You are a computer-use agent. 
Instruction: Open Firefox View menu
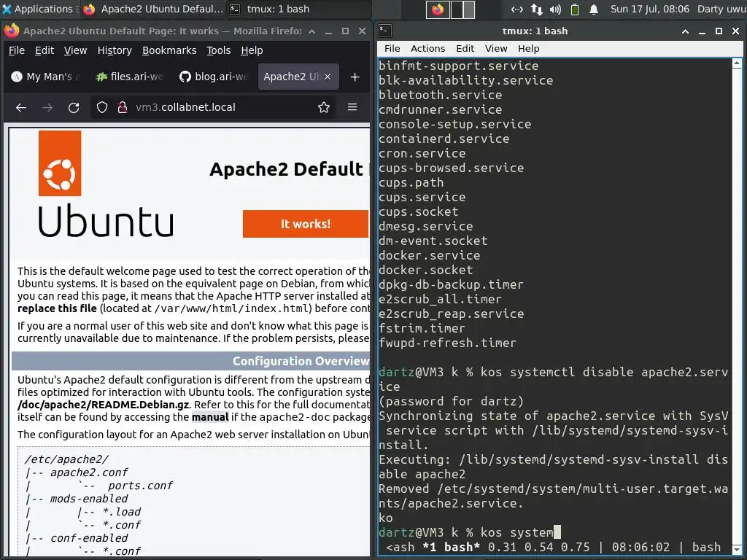(x=75, y=50)
